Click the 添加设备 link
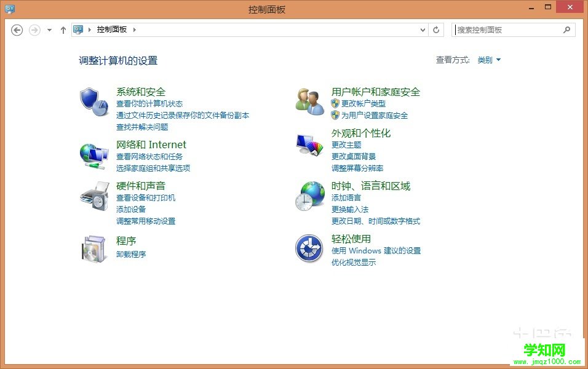Screen dimensions: 588x369 (131, 209)
